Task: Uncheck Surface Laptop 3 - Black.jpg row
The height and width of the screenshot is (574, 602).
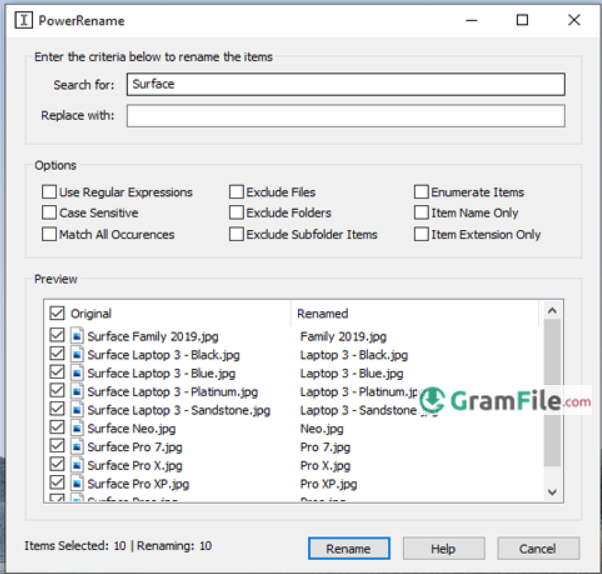Action: pyautogui.click(x=57, y=353)
